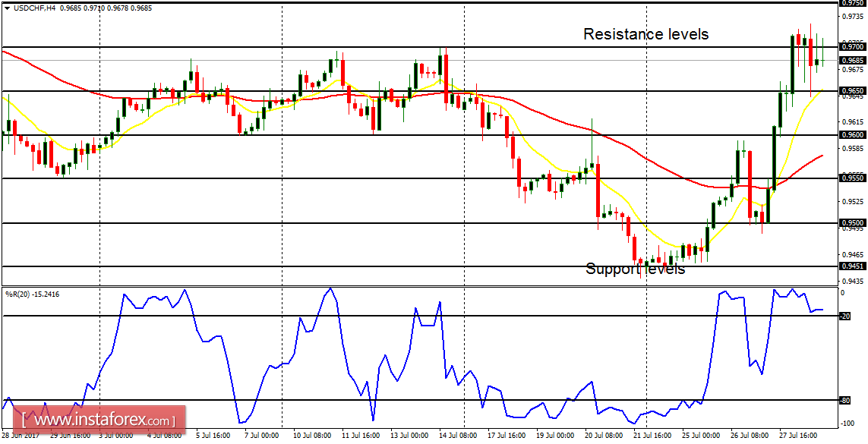Click the 0.9615 price axis value
Image resolution: width=868 pixels, height=444 pixels.
[853, 121]
